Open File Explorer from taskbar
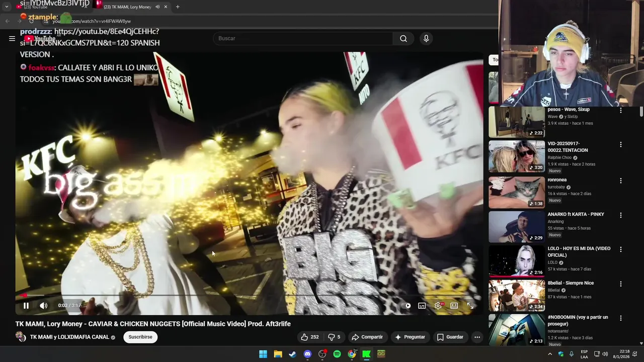Screen dimensions: 644x362 tap(278, 354)
